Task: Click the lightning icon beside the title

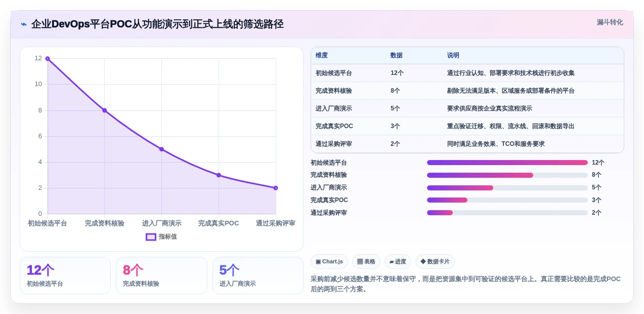Action: (x=23, y=24)
